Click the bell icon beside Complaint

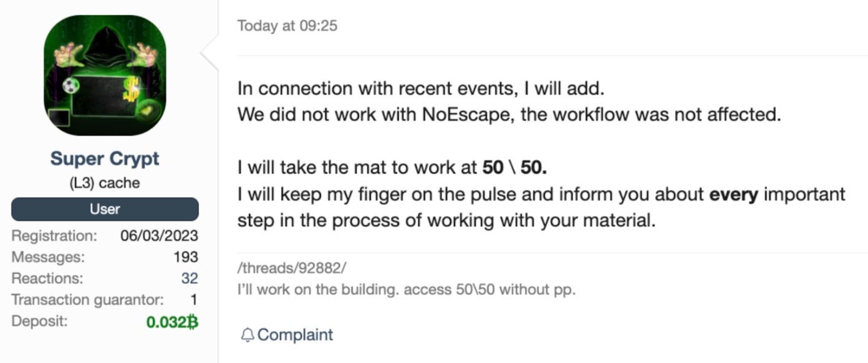click(x=247, y=335)
